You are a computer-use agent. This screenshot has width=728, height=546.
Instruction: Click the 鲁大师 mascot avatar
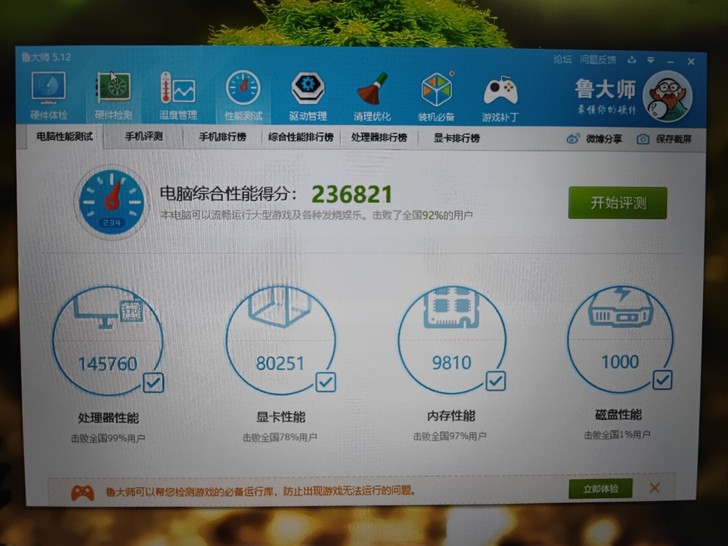coord(668,97)
